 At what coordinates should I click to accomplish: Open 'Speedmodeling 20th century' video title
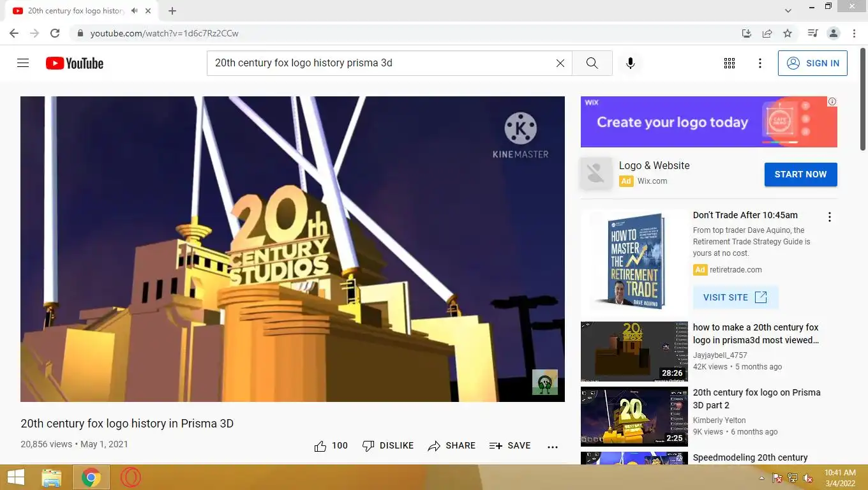(751, 457)
